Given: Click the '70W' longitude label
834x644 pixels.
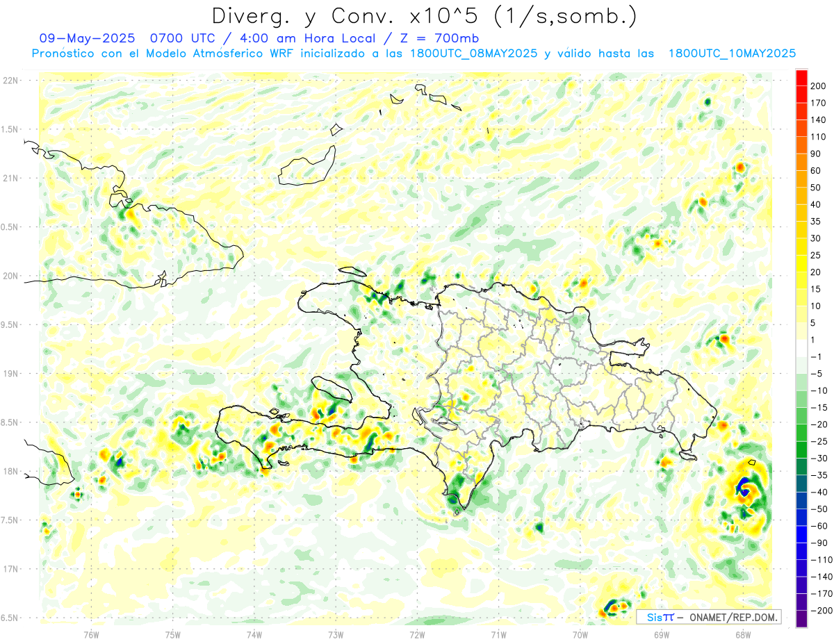Looking at the screenshot, I should coord(580,635).
